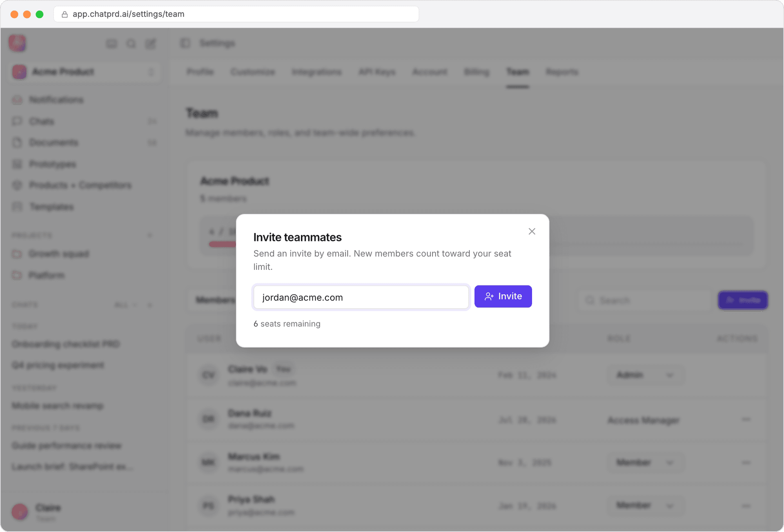Add a new project with the plus icon
This screenshot has width=784, height=532.
(x=150, y=235)
